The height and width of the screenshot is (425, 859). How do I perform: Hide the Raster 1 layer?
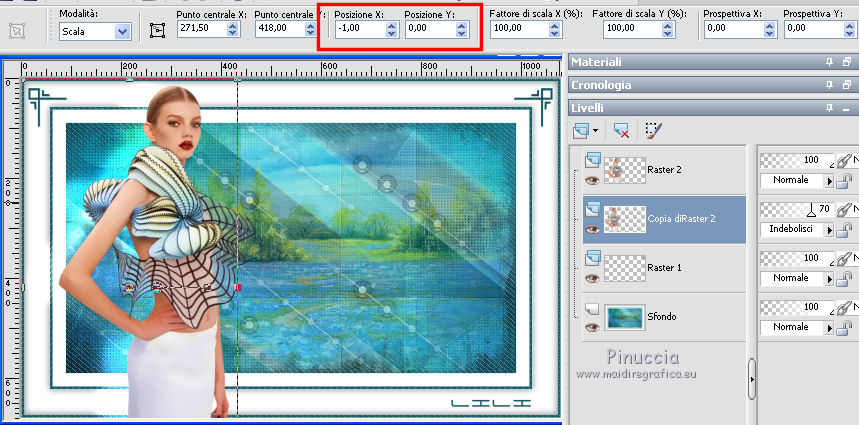click(592, 278)
